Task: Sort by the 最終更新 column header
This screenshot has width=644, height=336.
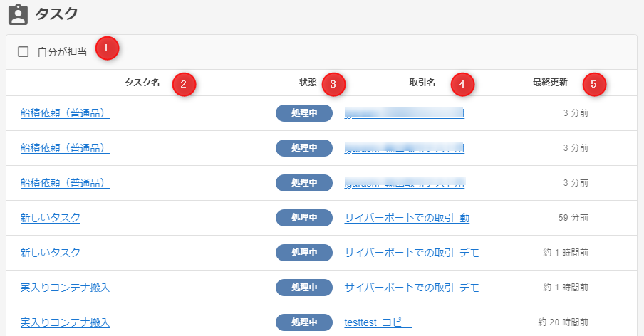Action: [x=550, y=83]
